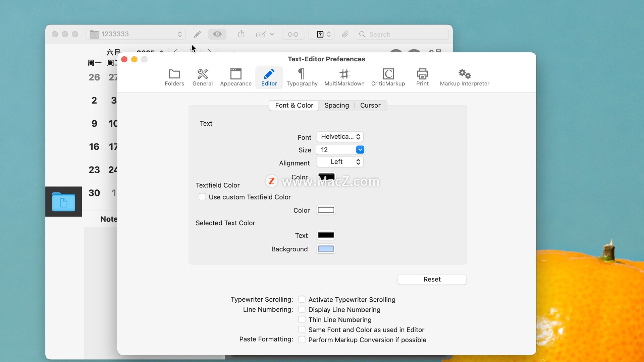Select the Editor preferences pane
This screenshot has height=362, width=644.
click(x=269, y=77)
